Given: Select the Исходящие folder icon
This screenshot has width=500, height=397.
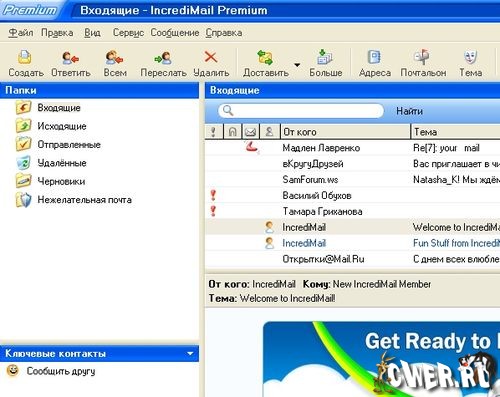Looking at the screenshot, I should [x=23, y=126].
